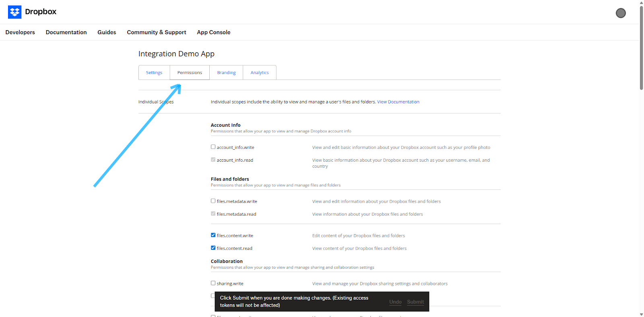Go to App Console
The width and height of the screenshot is (644, 317).
(x=214, y=32)
